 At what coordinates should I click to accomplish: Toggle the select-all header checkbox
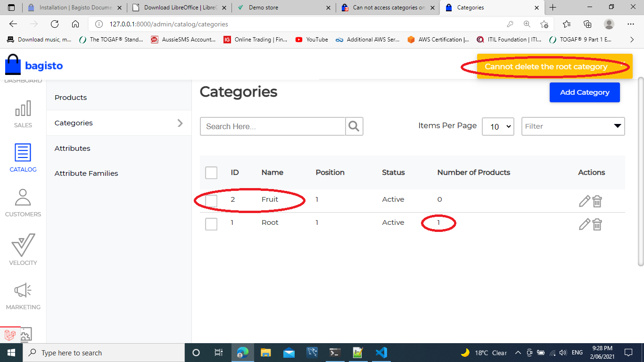[211, 173]
